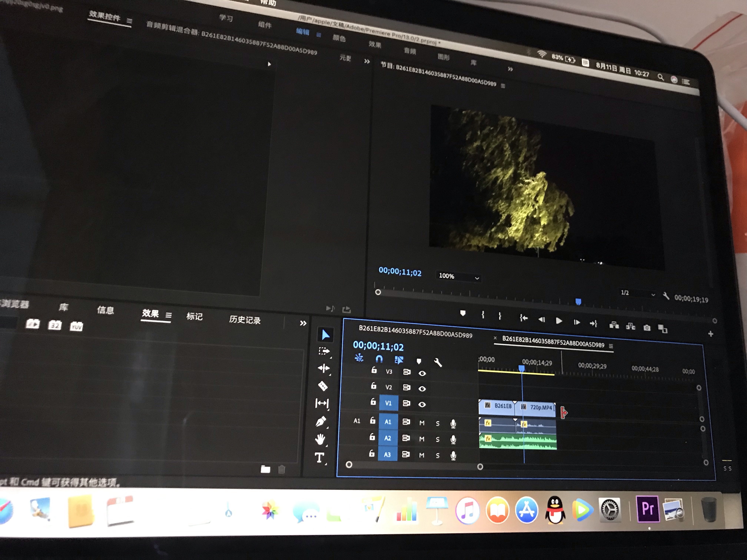Click Go to Out point button
Image resolution: width=747 pixels, height=560 pixels.
(x=593, y=324)
